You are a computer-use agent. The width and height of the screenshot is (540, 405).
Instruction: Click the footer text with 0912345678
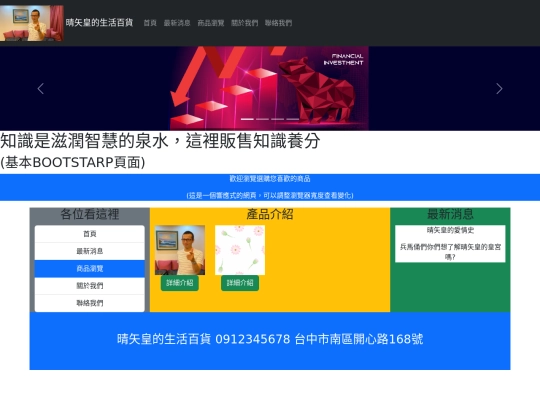pyautogui.click(x=270, y=339)
